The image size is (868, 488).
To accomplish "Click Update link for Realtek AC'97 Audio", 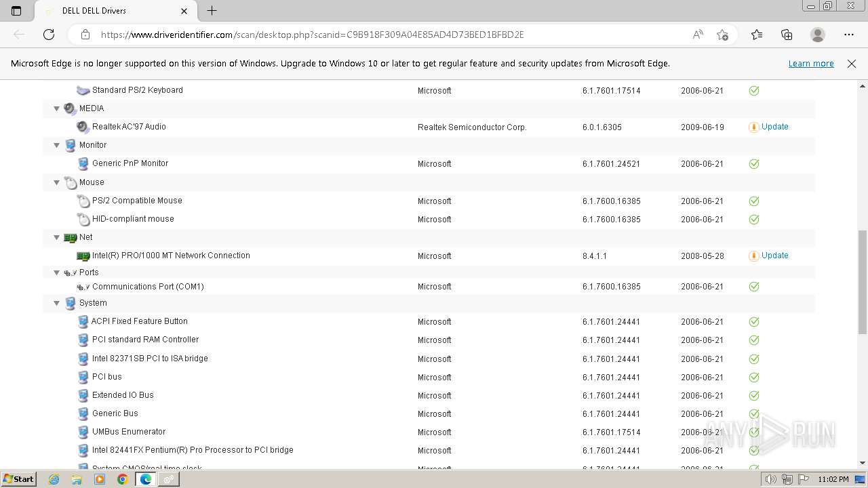I will [x=774, y=127].
